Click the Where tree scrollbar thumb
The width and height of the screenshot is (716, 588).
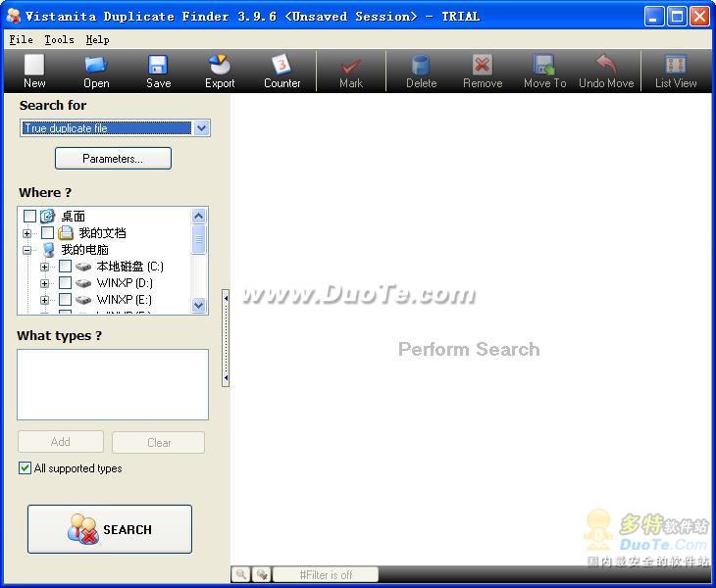[x=199, y=239]
